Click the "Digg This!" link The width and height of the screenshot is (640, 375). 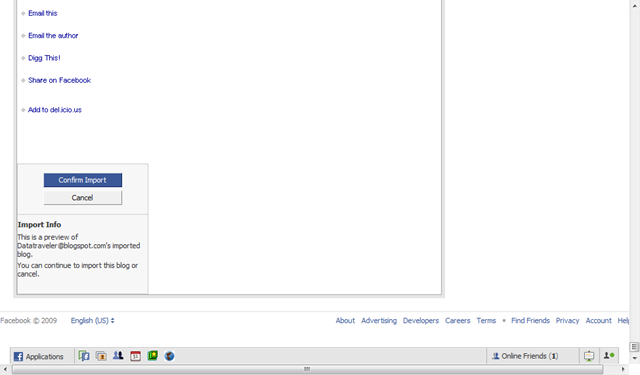click(44, 58)
